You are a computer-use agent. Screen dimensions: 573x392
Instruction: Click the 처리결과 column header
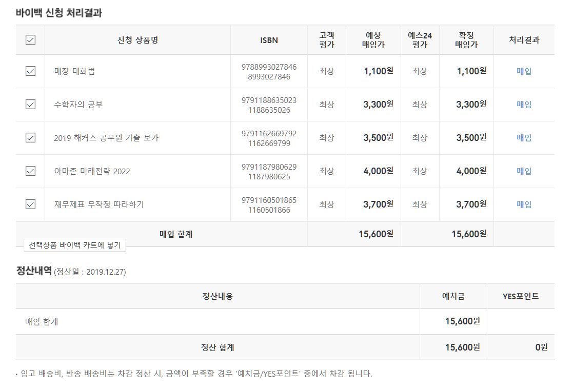pyautogui.click(x=524, y=40)
